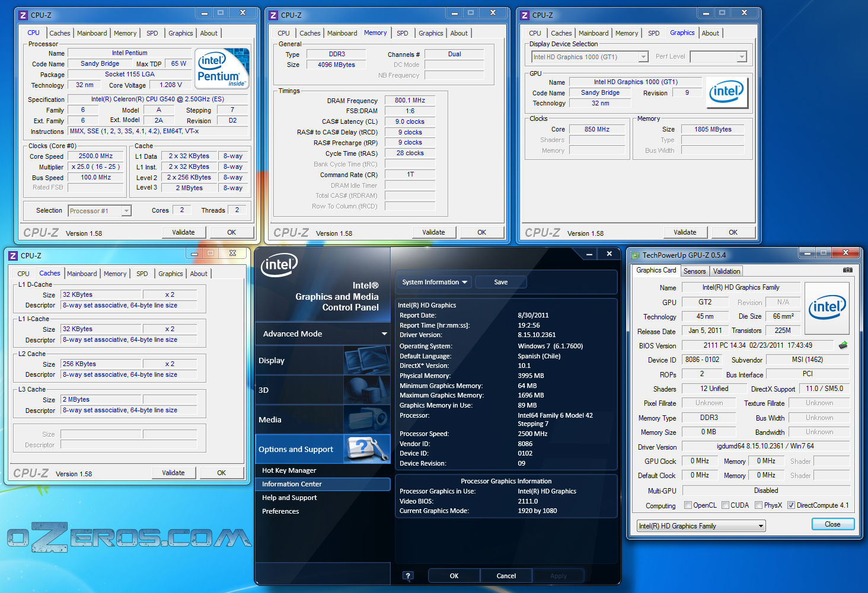
Task: Switch to the Validation tab in GPU-Z
Action: tap(726, 271)
